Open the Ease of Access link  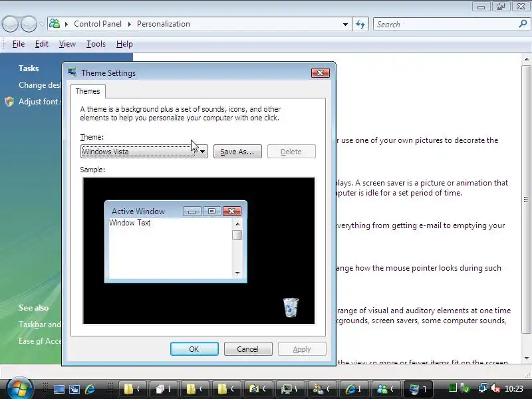(40, 341)
